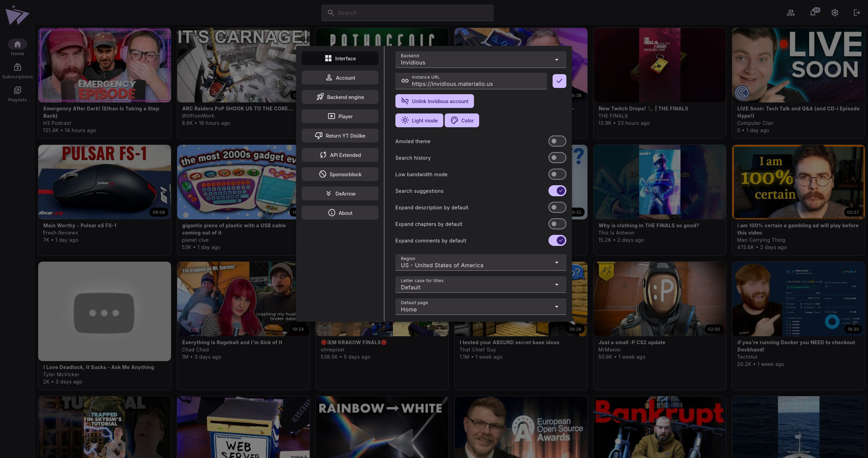Open the Color theme picker
The width and height of the screenshot is (868, 458).
coord(462,120)
